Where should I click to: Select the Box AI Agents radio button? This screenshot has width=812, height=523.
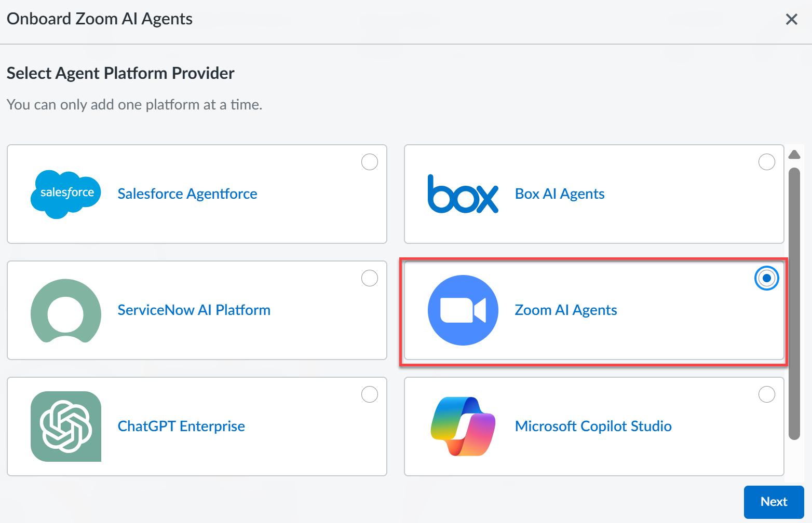[766, 162]
